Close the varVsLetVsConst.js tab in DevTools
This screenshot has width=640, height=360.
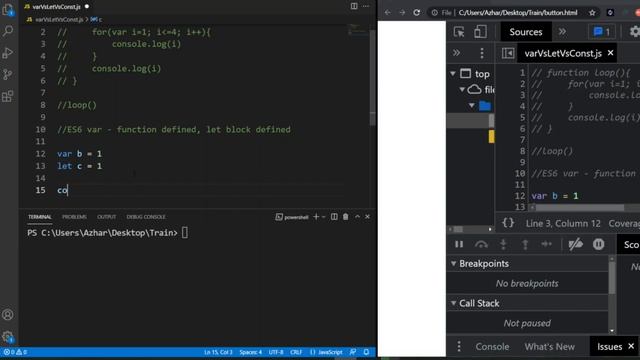(610, 53)
